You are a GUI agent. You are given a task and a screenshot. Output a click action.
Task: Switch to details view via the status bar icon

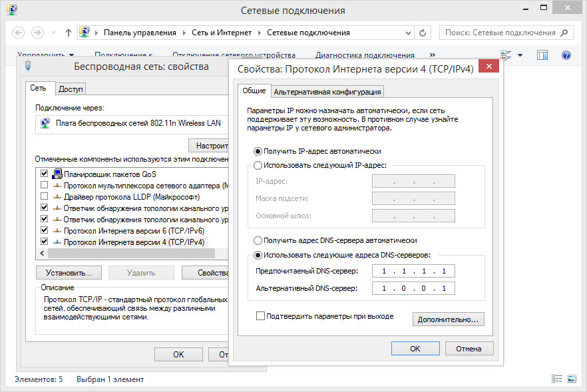click(x=556, y=379)
